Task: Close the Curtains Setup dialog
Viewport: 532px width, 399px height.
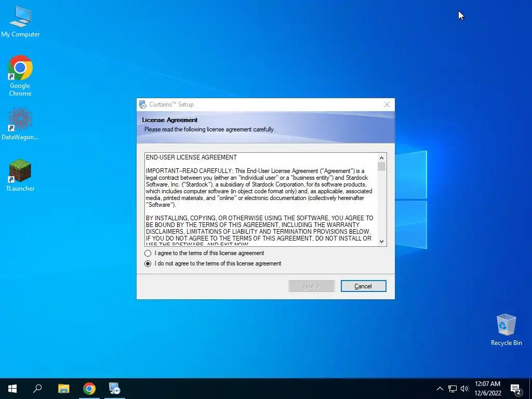Action: click(387, 104)
